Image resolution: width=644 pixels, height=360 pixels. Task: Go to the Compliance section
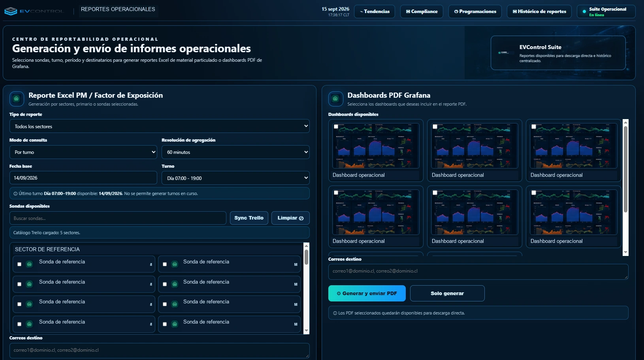pos(422,11)
